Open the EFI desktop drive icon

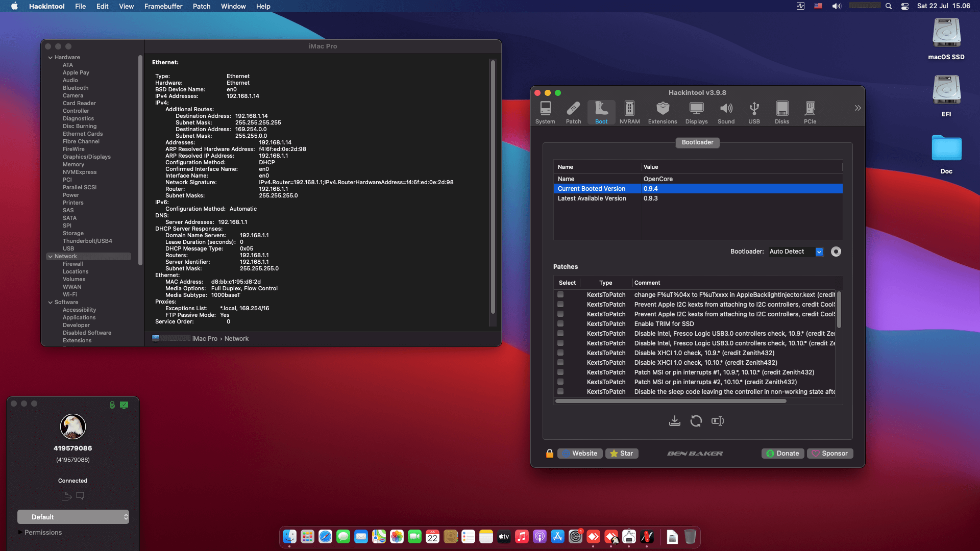(946, 96)
